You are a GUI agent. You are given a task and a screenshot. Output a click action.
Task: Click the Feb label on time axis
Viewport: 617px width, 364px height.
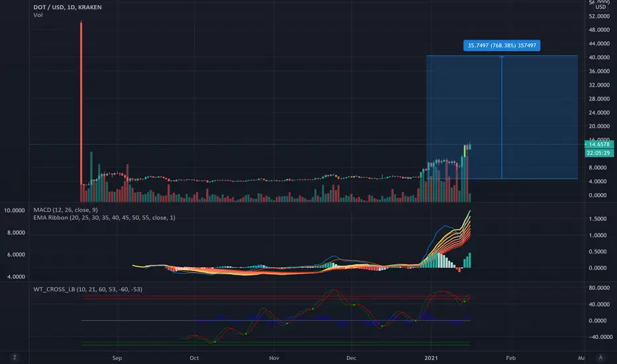(x=511, y=357)
